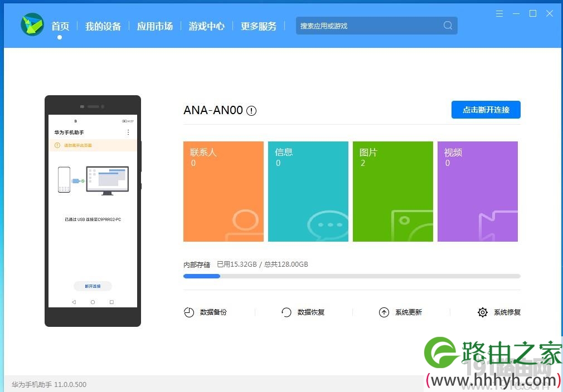Open 更多服务 tab
Screen dimensions: 563x392
coord(259,26)
